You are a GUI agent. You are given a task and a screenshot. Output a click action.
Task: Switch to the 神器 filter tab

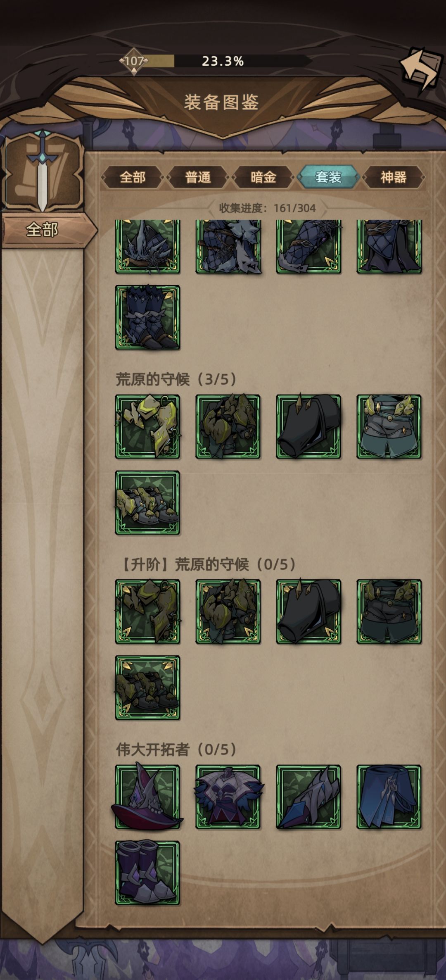pos(394,177)
